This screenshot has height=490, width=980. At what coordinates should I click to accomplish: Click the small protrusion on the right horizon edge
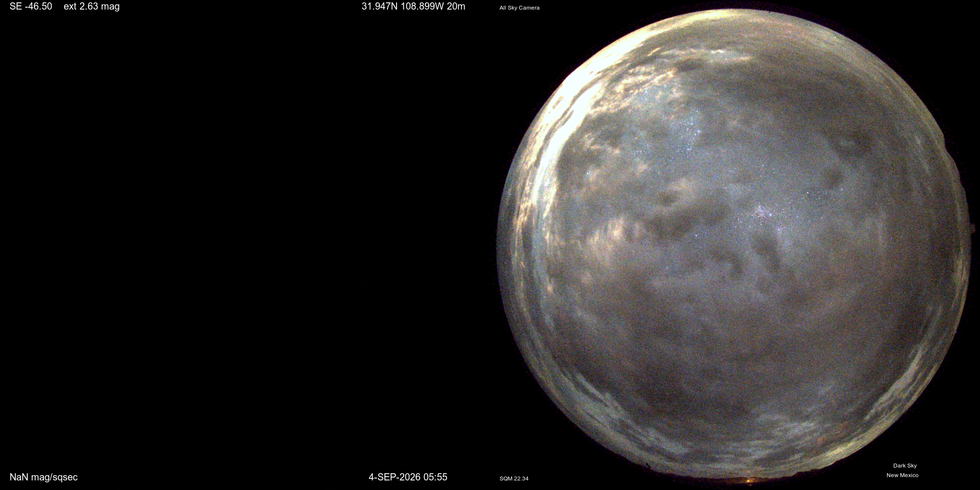point(972,229)
